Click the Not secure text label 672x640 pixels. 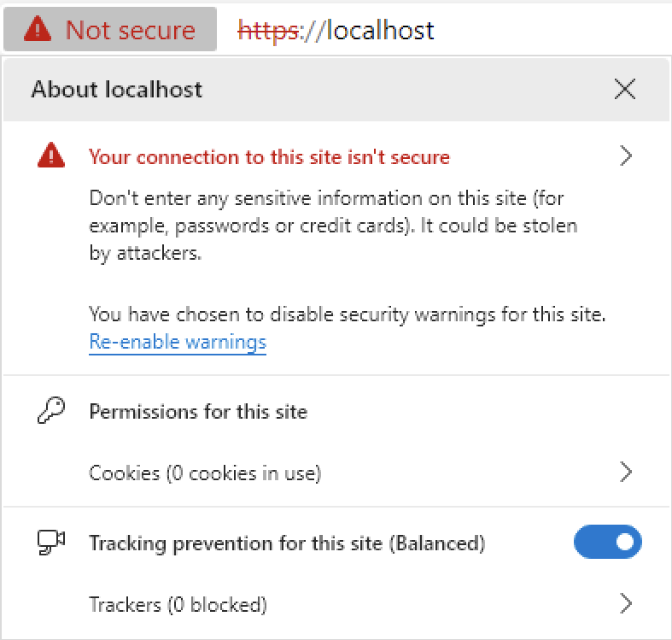[131, 30]
